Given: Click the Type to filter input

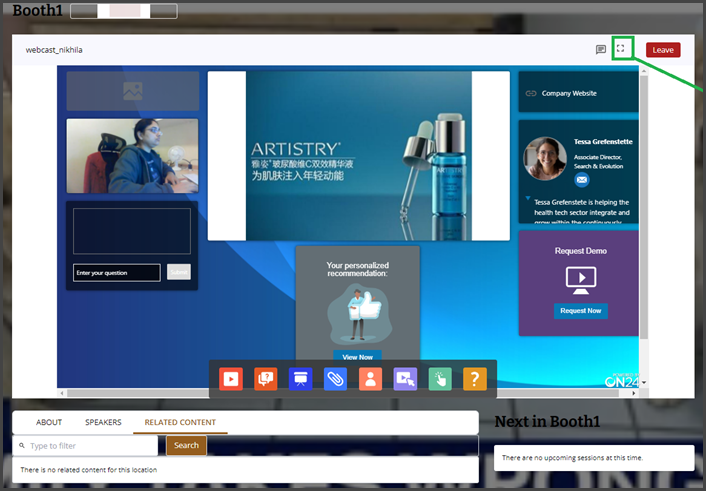Looking at the screenshot, I should click(x=85, y=446).
